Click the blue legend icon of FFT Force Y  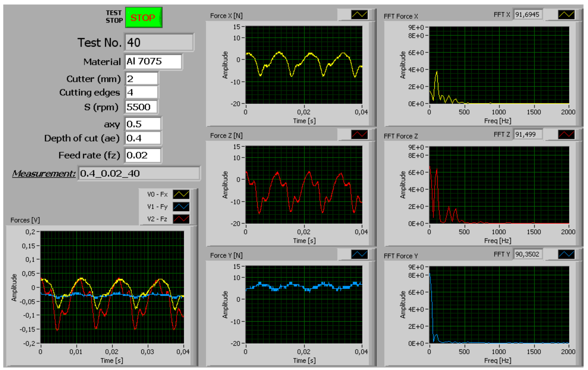tap(566, 254)
